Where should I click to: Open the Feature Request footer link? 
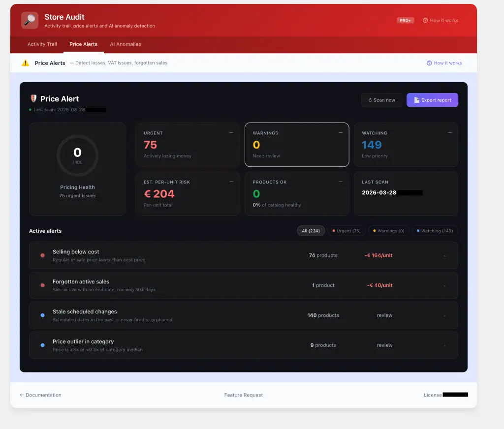click(x=243, y=395)
